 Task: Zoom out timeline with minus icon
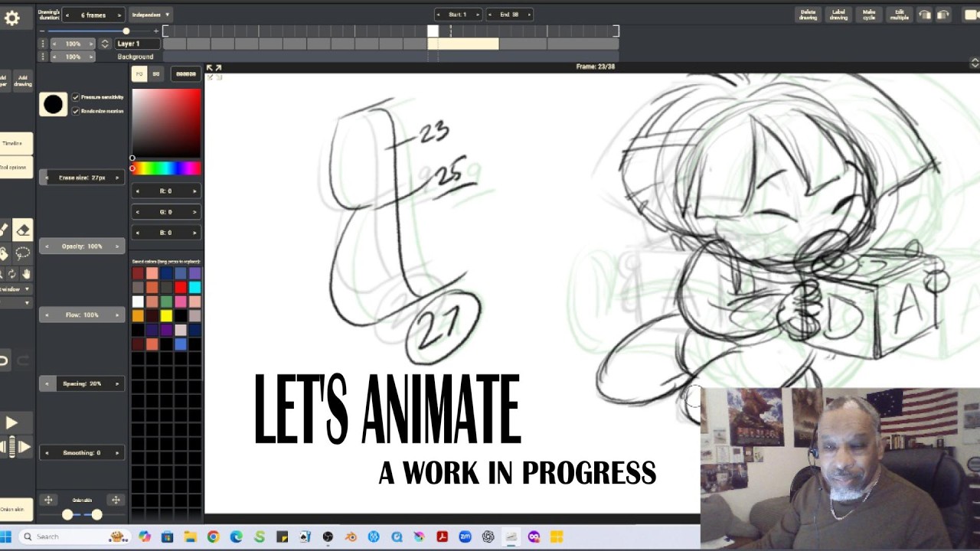pos(43,31)
